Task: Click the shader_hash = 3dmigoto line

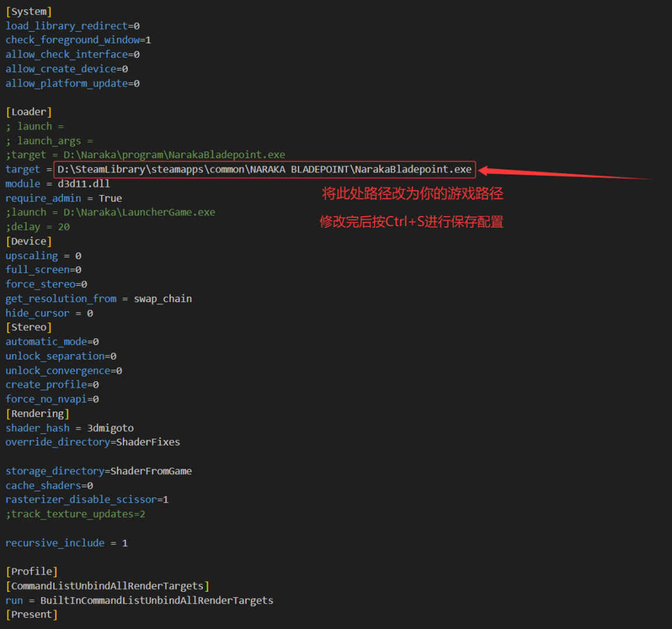Action: [x=70, y=428]
